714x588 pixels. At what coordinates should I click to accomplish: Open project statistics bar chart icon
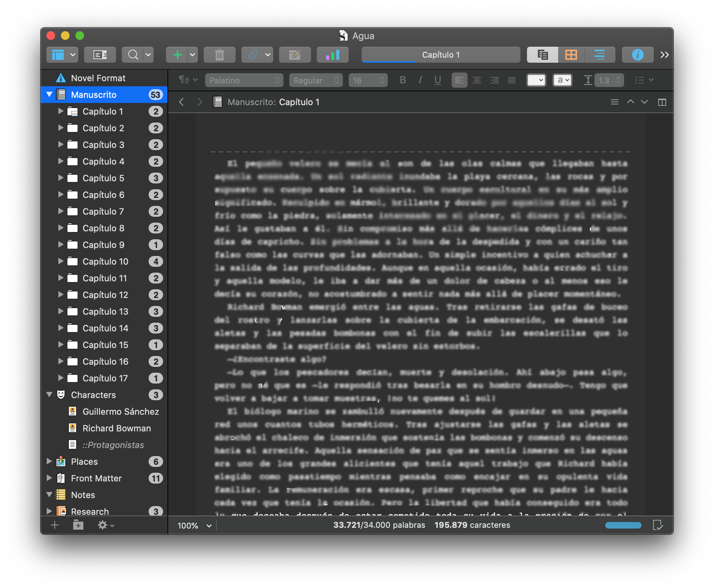pos(332,55)
